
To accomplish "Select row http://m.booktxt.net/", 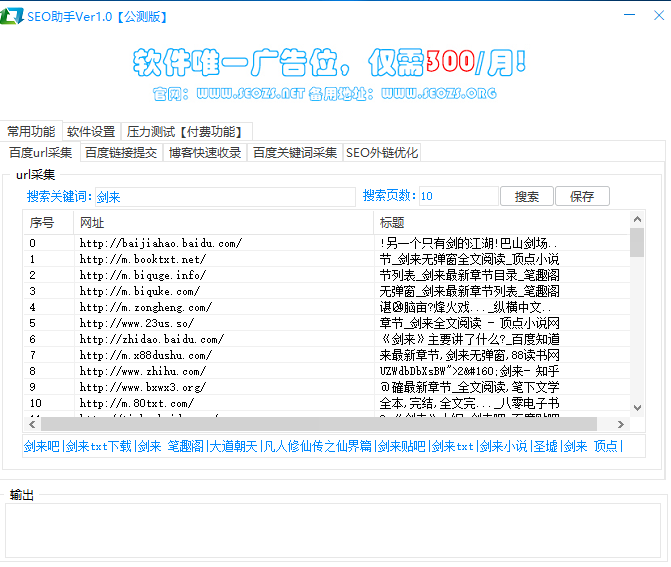I will coord(327,259).
